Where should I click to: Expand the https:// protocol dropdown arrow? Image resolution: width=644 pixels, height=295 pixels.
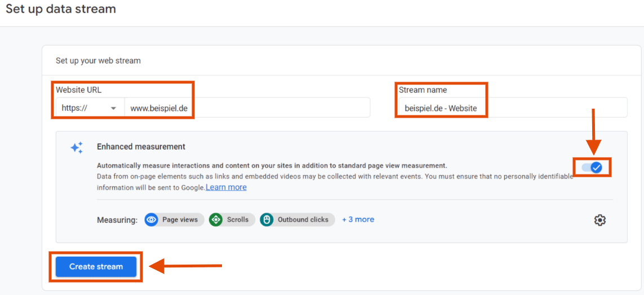point(113,108)
